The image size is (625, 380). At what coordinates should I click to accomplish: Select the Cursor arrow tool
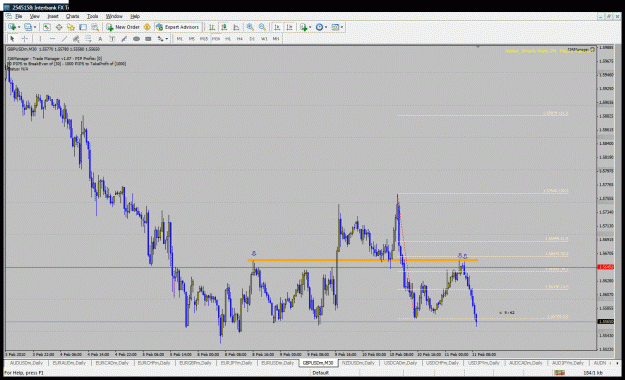click(12, 39)
